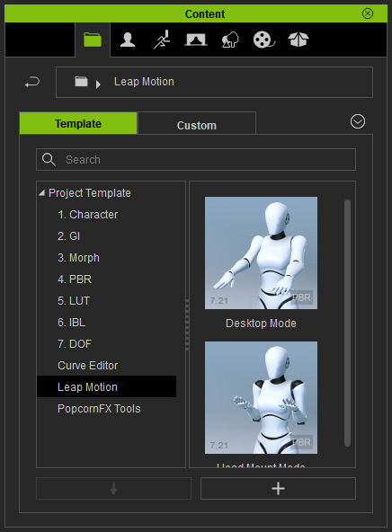Select the Media film reel icon

click(263, 40)
